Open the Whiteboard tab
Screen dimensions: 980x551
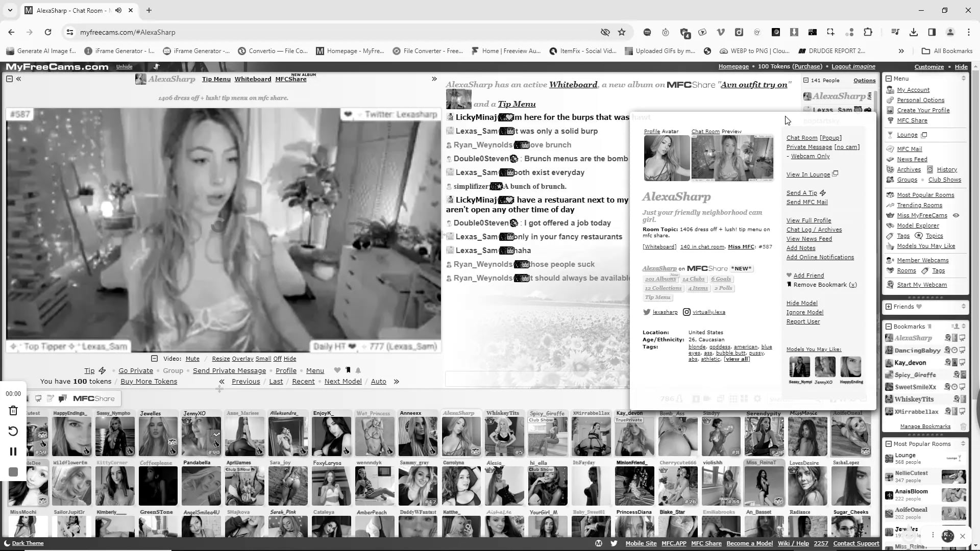(253, 79)
